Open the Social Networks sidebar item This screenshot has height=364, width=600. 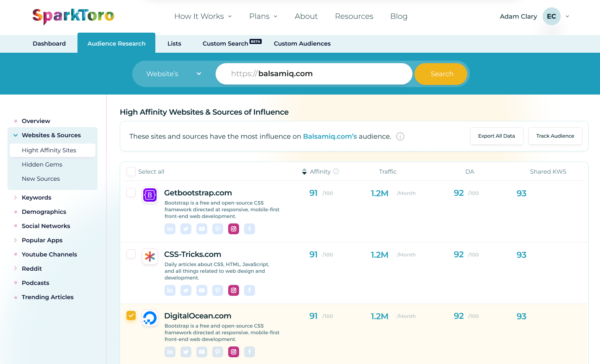46,226
